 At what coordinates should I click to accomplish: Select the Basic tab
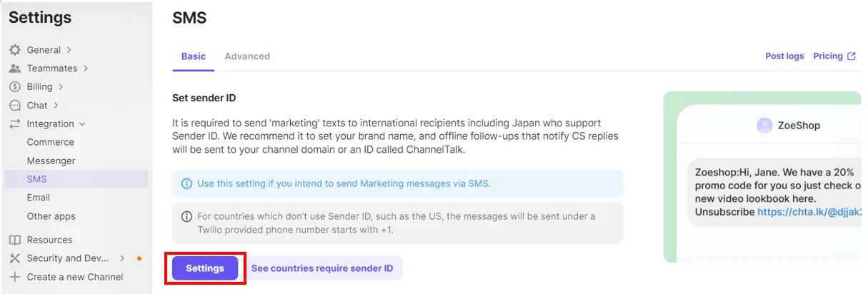coord(193,56)
